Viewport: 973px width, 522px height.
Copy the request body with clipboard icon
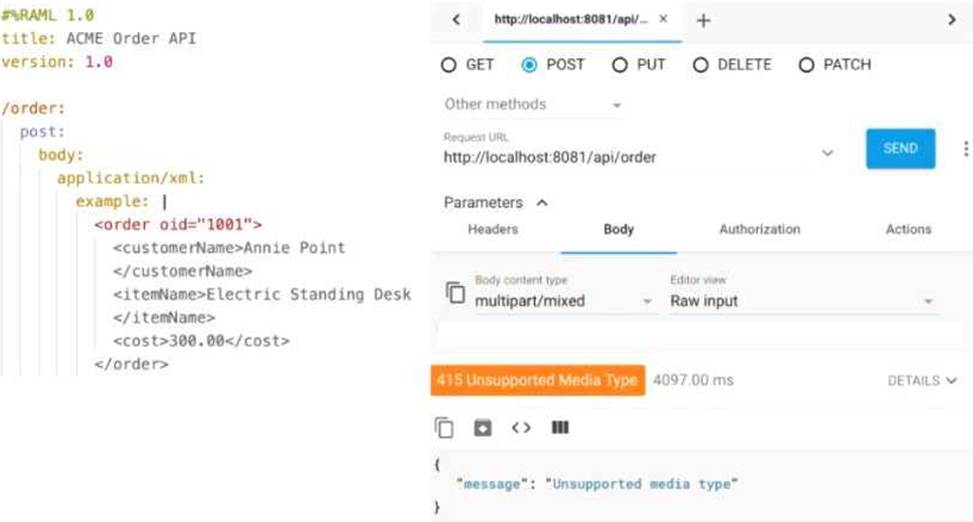pyautogui.click(x=455, y=293)
